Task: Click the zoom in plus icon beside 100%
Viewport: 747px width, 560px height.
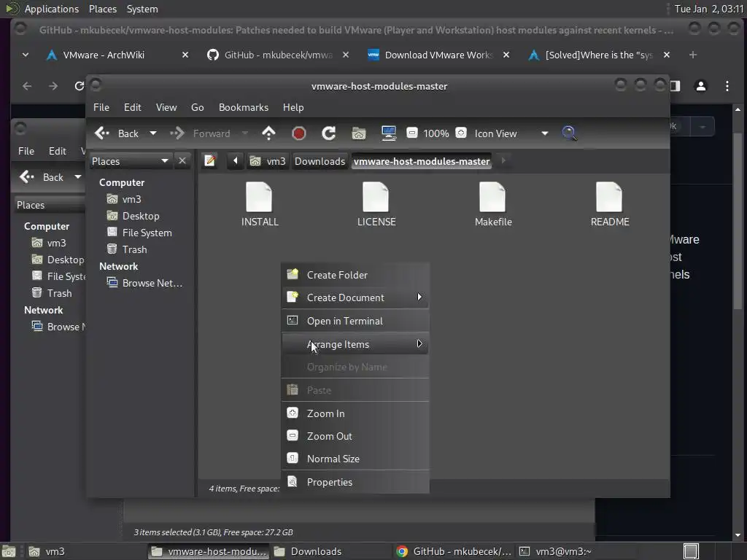Action: click(x=461, y=133)
